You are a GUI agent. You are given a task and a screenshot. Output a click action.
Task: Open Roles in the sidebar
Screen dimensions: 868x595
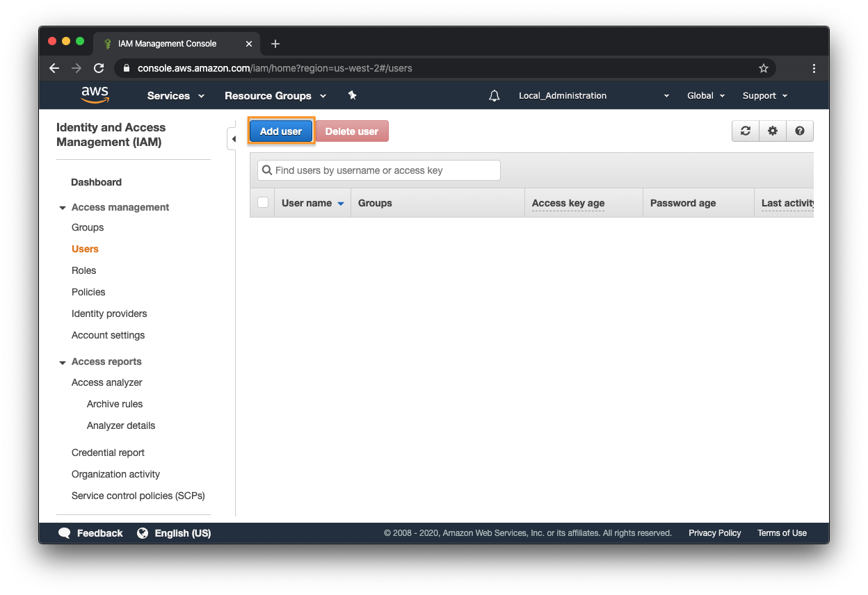coord(83,270)
